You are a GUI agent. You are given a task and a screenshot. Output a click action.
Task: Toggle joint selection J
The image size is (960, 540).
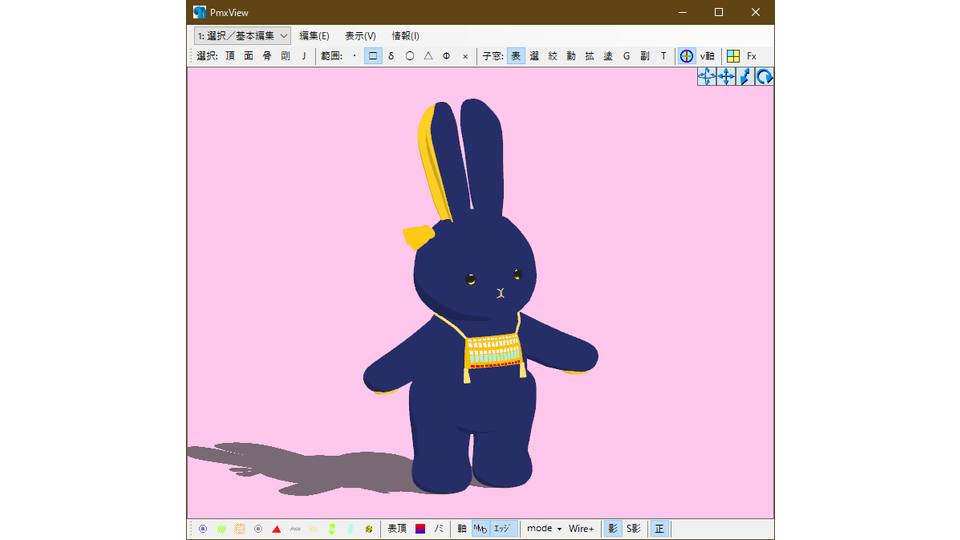[x=304, y=56]
